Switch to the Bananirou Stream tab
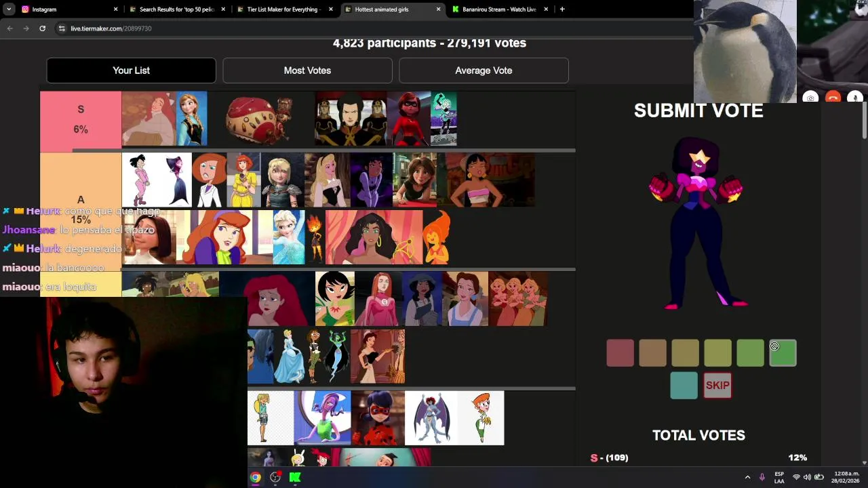Screen dimensions: 868x488 click(x=499, y=9)
